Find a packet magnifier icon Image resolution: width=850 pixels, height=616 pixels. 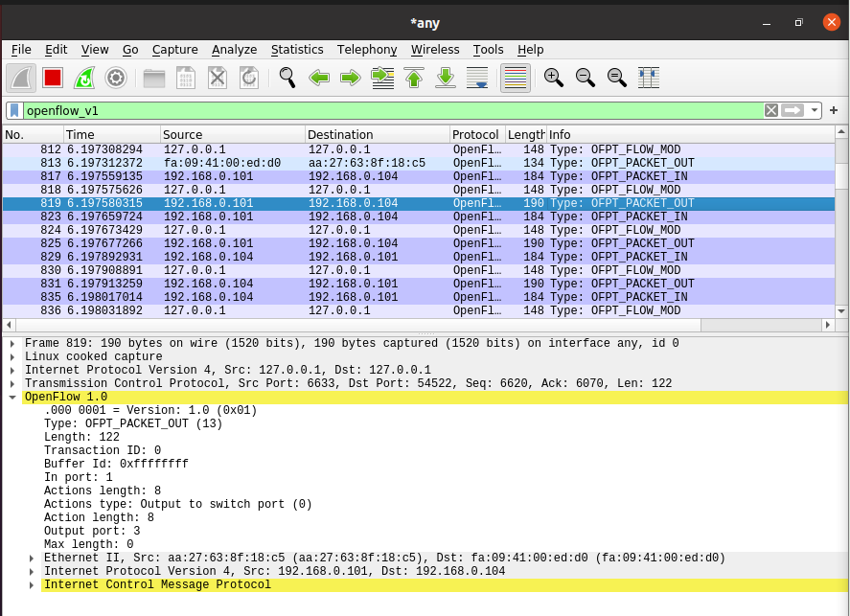point(287,78)
